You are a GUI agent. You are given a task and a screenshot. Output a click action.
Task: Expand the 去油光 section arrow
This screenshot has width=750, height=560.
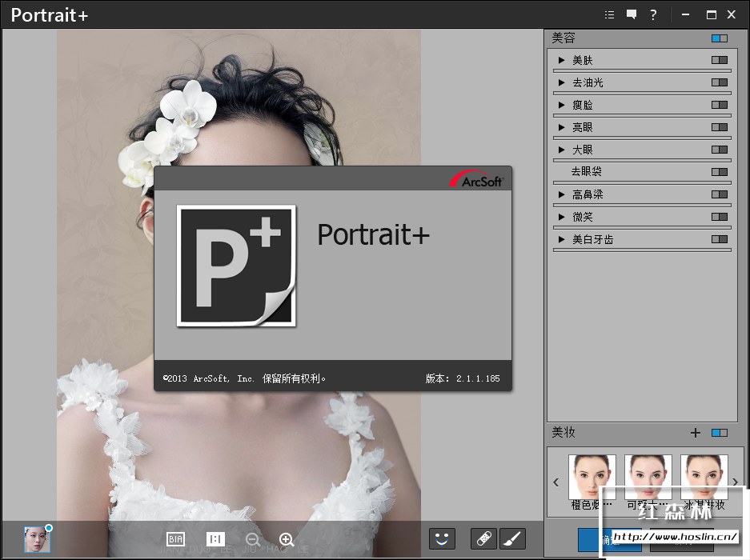(562, 82)
